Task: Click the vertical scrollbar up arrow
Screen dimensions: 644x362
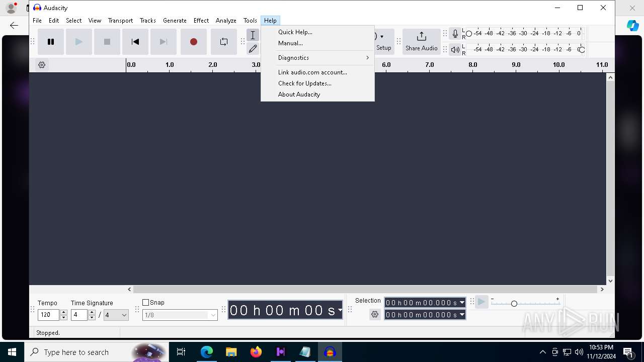Action: 610,77
